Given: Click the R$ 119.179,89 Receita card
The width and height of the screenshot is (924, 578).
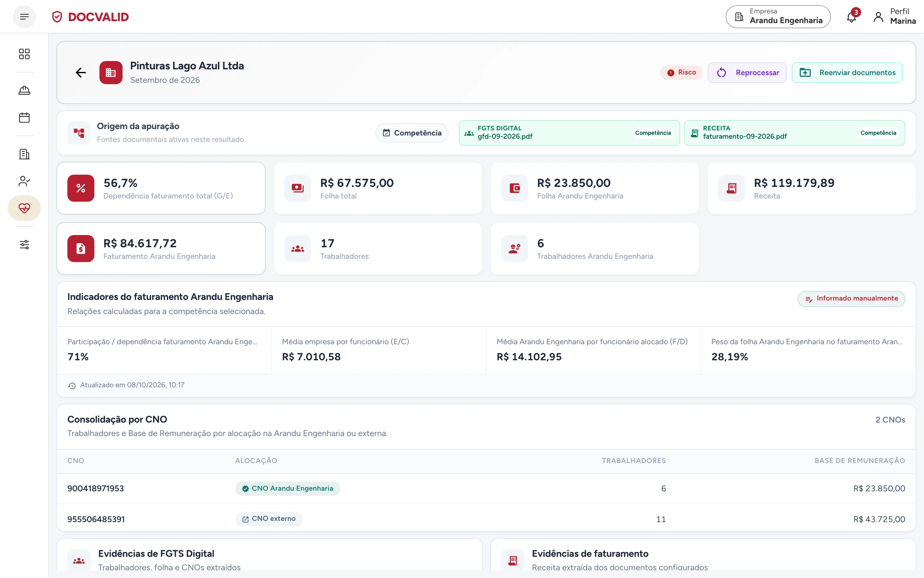Looking at the screenshot, I should pos(812,188).
